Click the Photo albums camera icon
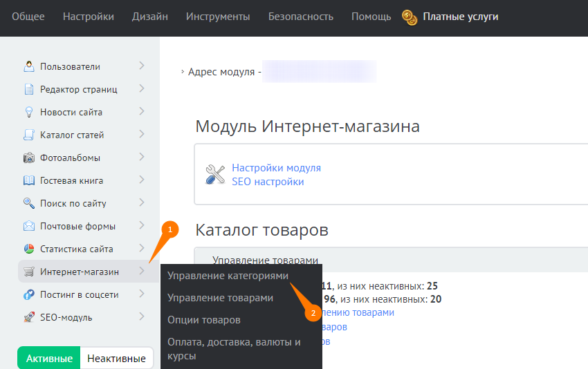The height and width of the screenshot is (369, 588). pos(29,158)
